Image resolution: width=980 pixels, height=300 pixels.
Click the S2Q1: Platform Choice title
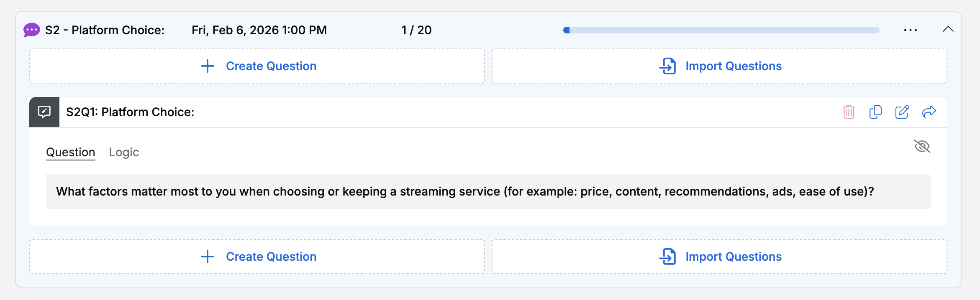pyautogui.click(x=130, y=112)
